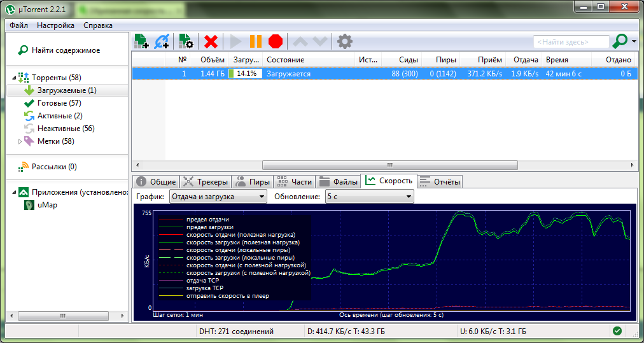Click the sidebar scrollbar right arrow

click(x=122, y=316)
